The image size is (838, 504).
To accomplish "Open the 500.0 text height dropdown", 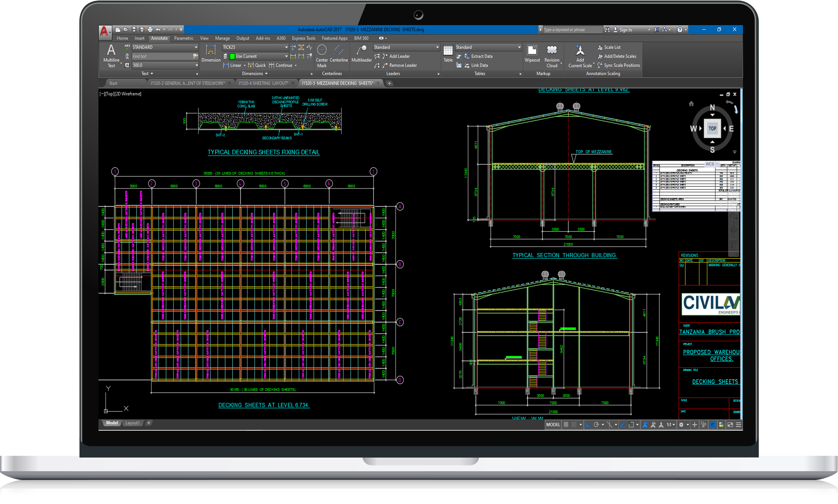I will click(165, 65).
